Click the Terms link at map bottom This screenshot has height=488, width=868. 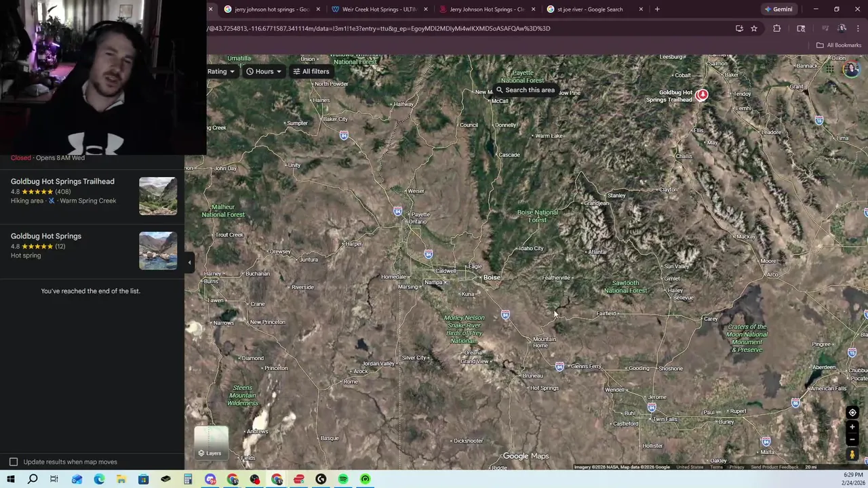click(x=716, y=467)
